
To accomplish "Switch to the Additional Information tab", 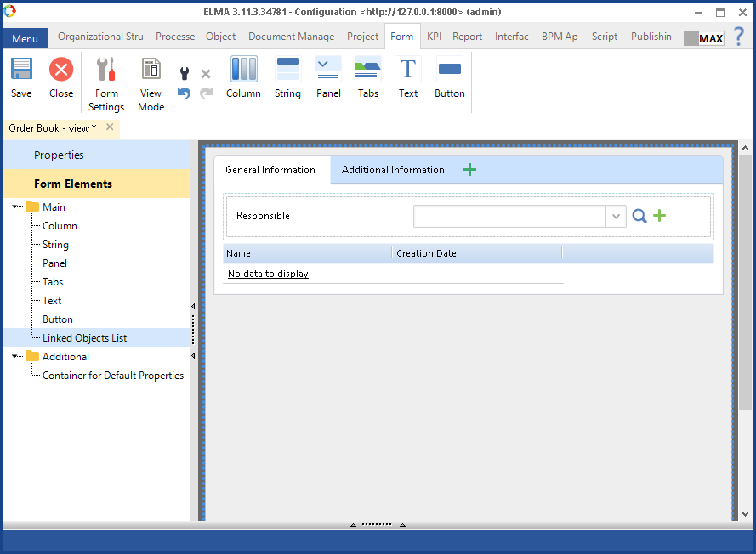I will click(393, 170).
